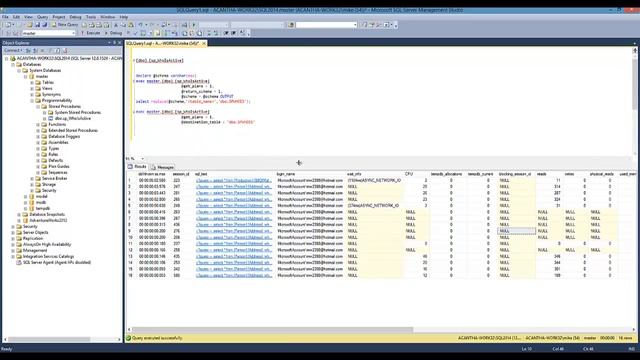Select Integration Services Catalogs node
640x360 pixels.
point(48,256)
